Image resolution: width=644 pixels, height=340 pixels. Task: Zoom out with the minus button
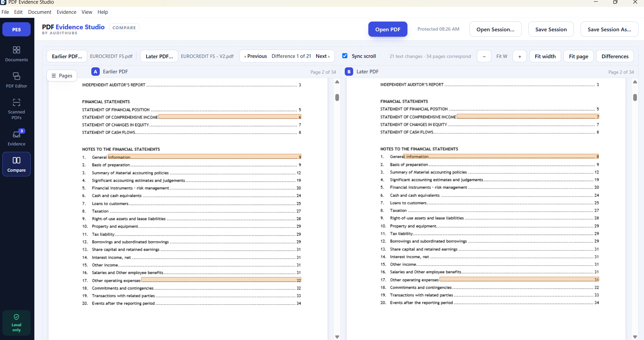pos(484,56)
